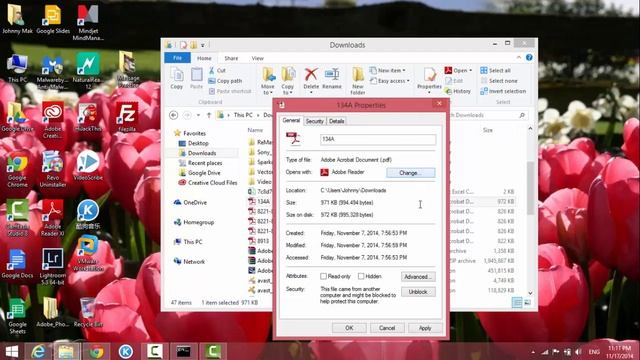Launch Malwarebytes Anti-Malware shortcut
The image size is (640, 360).
[53, 70]
